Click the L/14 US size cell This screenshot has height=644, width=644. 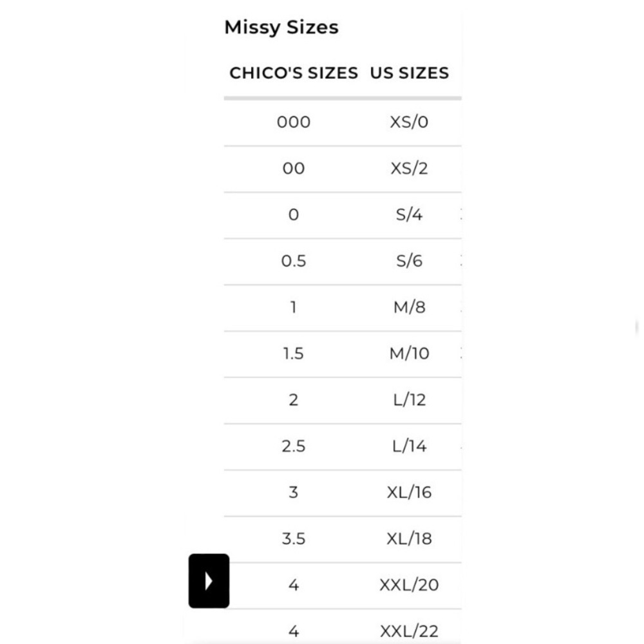pyautogui.click(x=409, y=446)
